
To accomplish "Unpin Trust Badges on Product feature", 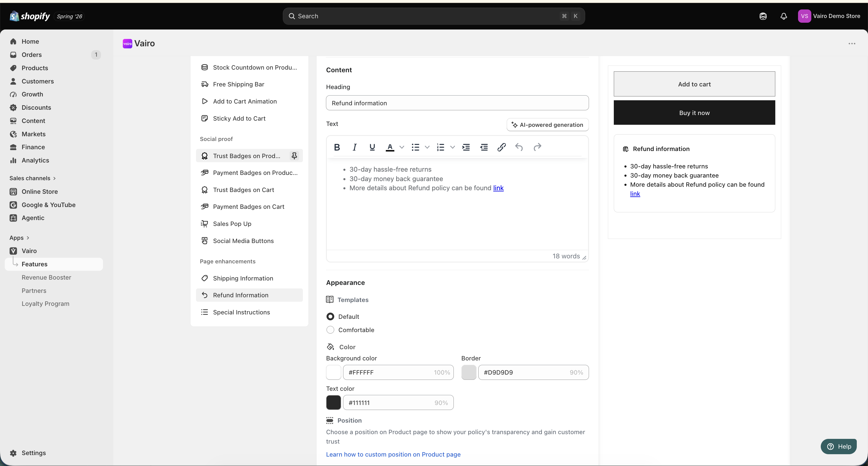I will pos(294,155).
